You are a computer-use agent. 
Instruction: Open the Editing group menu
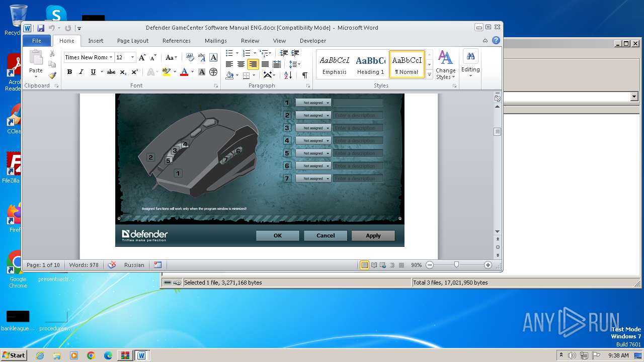click(x=470, y=63)
